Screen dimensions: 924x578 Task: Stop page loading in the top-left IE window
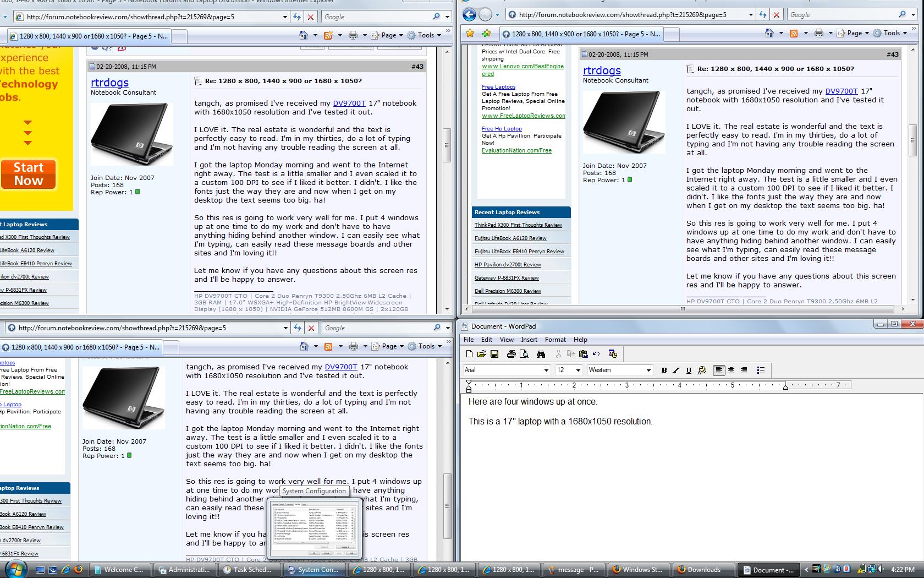click(311, 17)
